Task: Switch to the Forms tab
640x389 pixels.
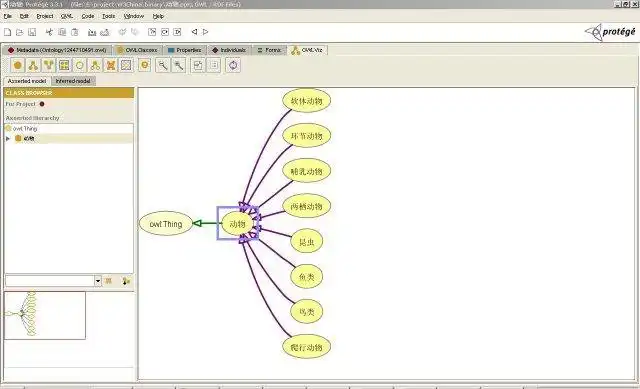Action: (269, 50)
